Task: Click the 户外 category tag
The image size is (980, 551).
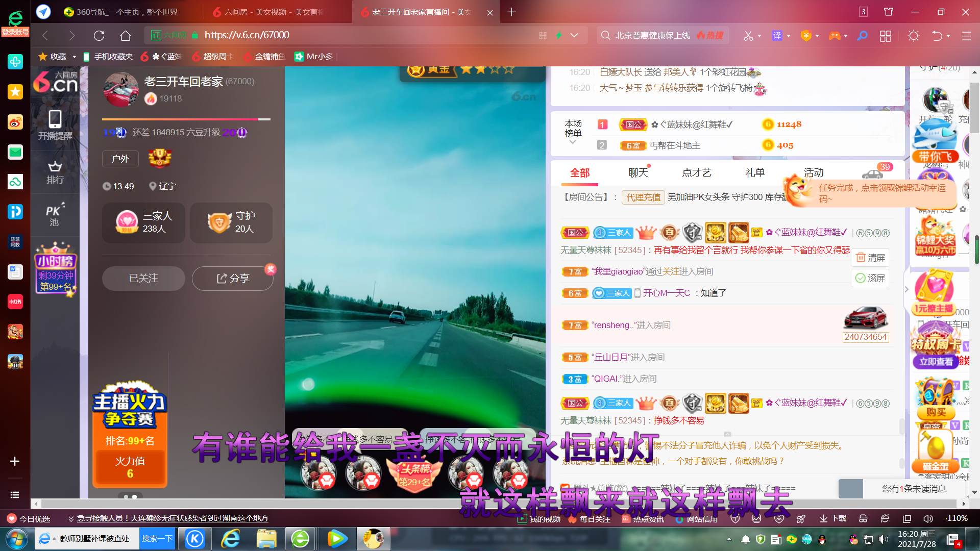Action: (120, 159)
